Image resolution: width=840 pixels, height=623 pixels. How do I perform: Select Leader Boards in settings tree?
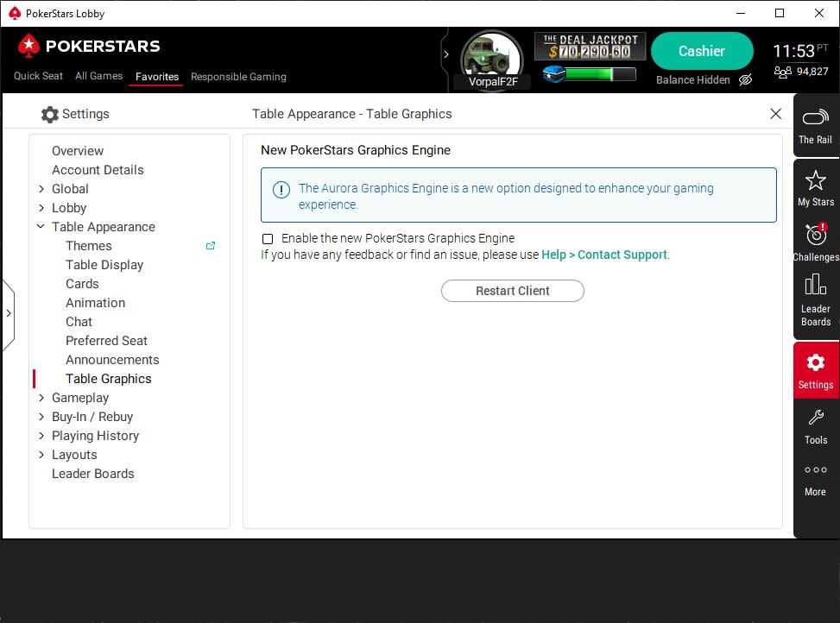point(92,474)
